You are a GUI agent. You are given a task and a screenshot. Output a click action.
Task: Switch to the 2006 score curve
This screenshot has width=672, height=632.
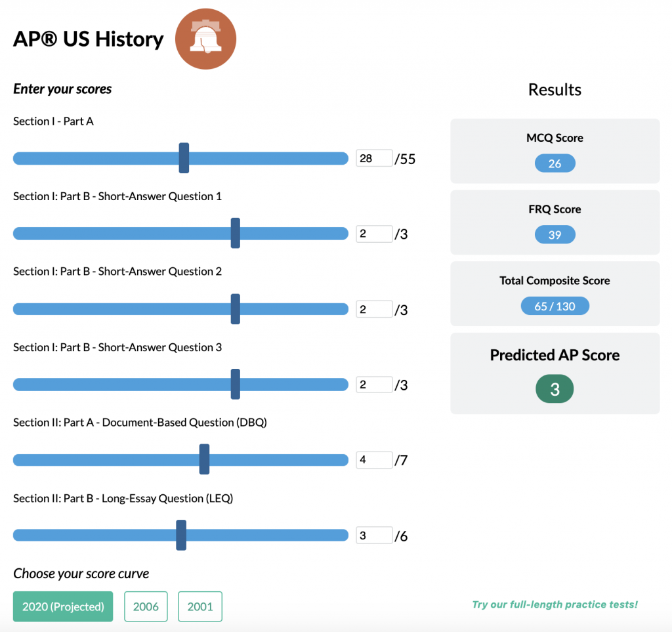point(146,606)
